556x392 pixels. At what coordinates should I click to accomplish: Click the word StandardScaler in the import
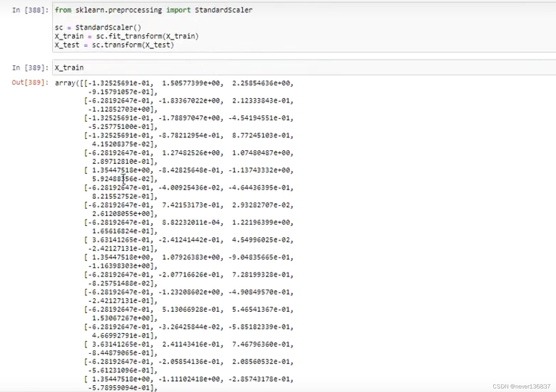pos(223,10)
